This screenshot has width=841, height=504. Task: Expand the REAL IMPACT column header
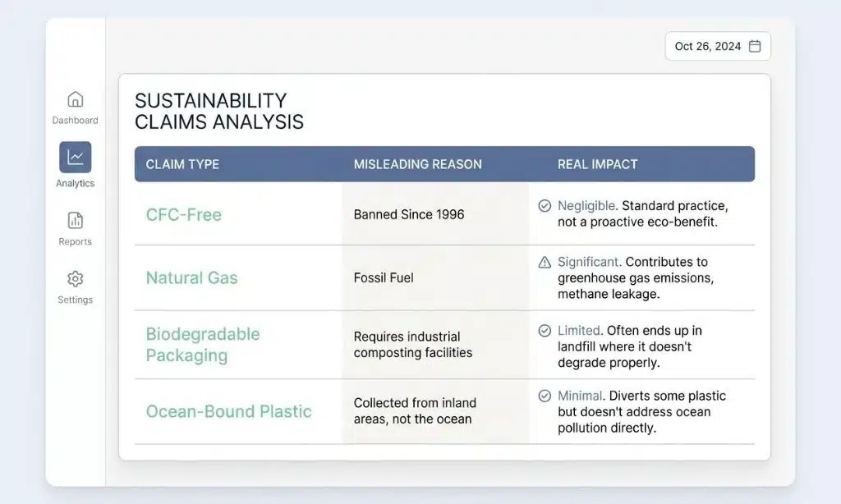[x=599, y=164]
